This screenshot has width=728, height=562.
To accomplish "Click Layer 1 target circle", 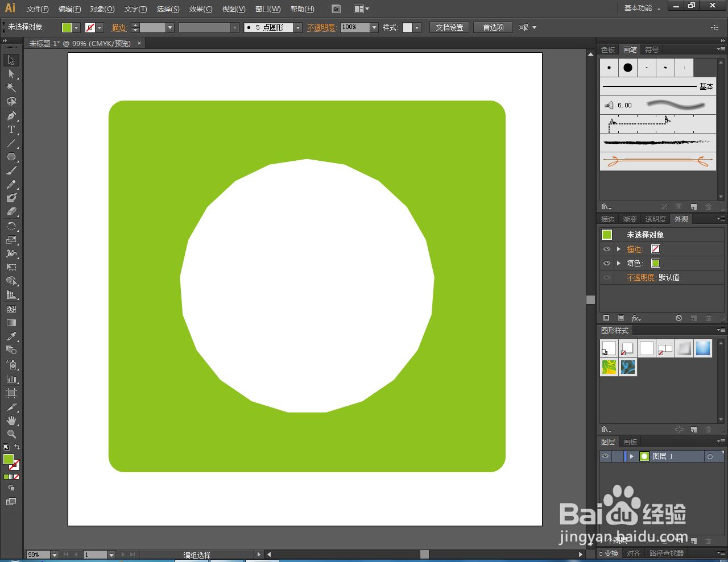I will click(x=710, y=456).
